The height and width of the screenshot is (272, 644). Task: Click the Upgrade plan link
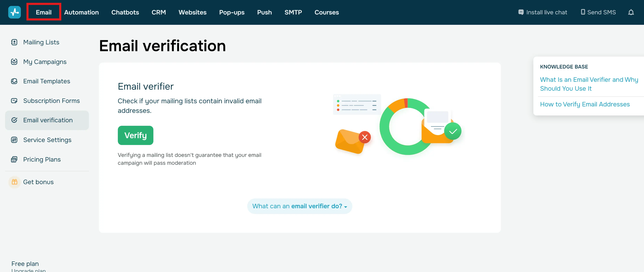click(x=29, y=270)
